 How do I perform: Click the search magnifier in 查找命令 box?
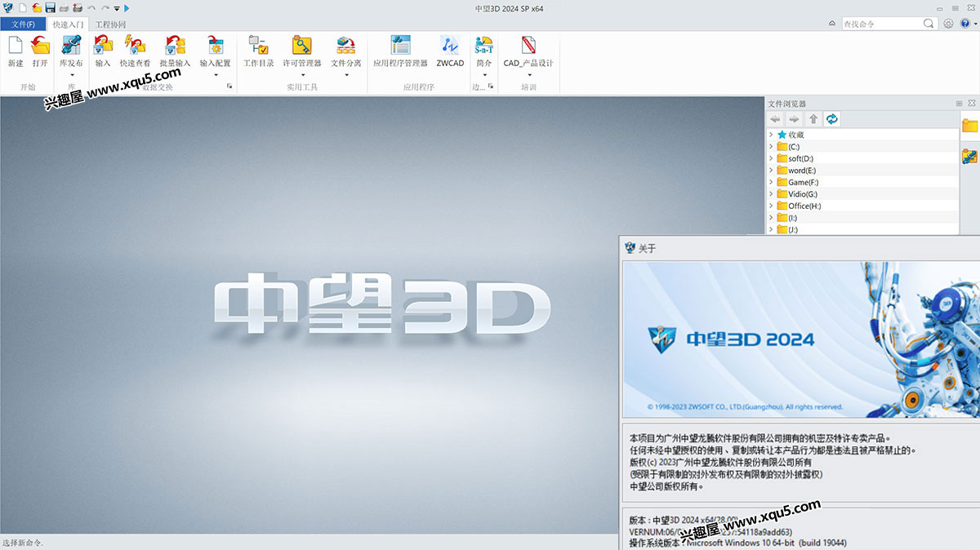[x=930, y=24]
